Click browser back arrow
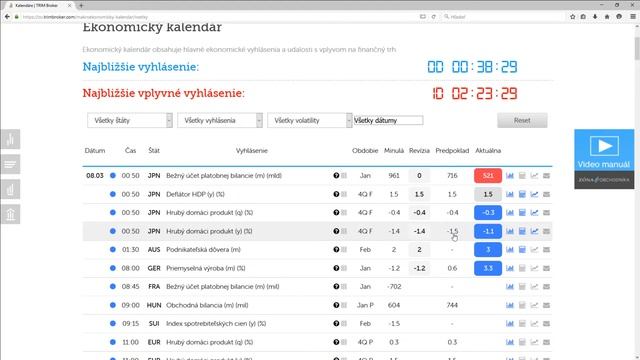Viewport: 640px width, 360px height. tap(7, 17)
